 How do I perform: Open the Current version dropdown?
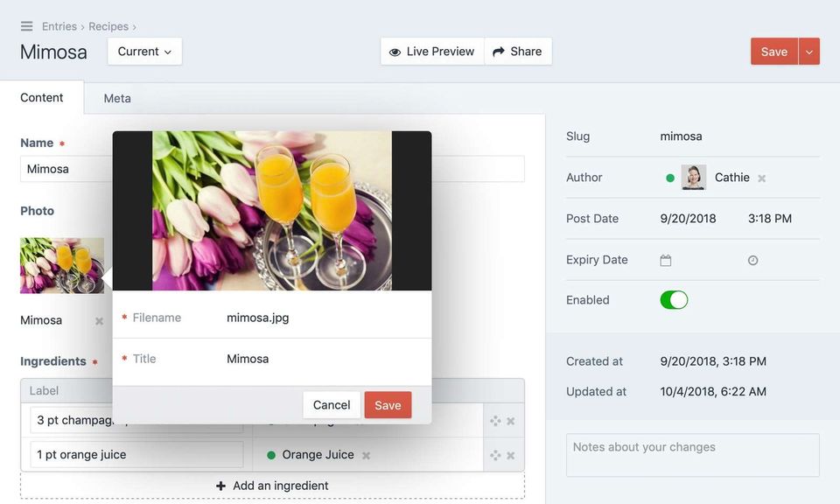coord(144,52)
